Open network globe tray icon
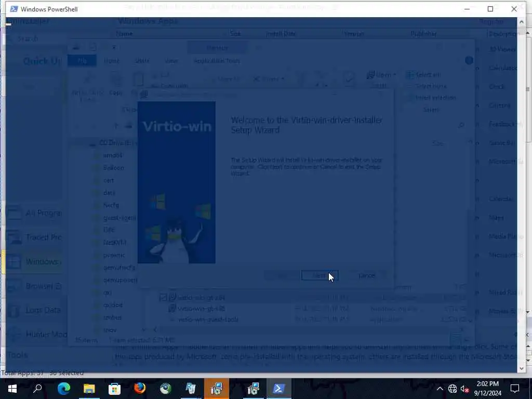This screenshot has height=399, width=532. pos(453,389)
